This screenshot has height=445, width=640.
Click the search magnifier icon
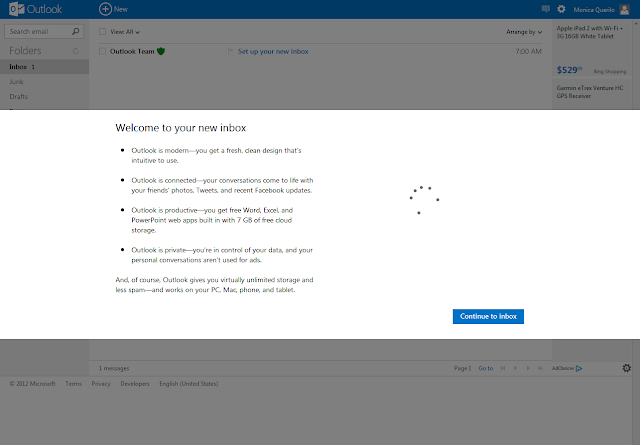tap(76, 31)
